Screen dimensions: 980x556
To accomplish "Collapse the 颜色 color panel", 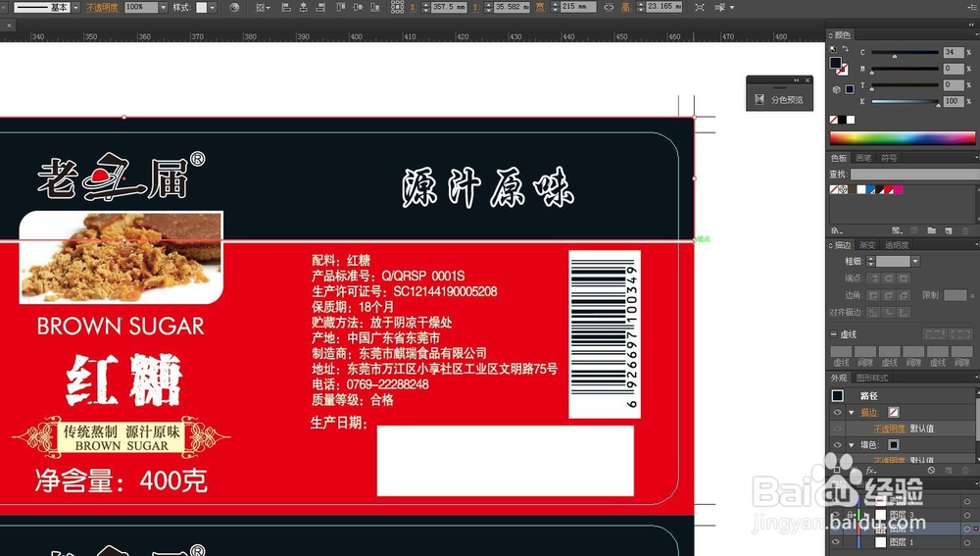I will (831, 35).
